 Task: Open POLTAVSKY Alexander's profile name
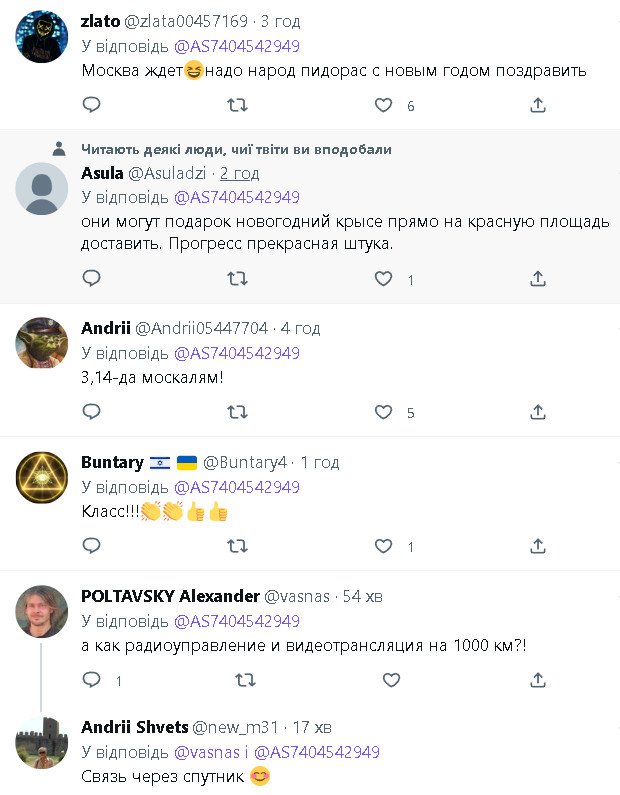click(x=170, y=596)
